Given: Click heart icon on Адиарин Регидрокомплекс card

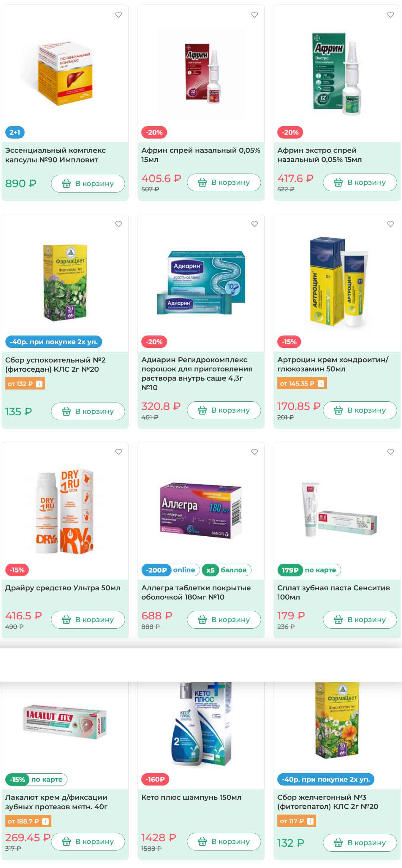Looking at the screenshot, I should (x=255, y=224).
